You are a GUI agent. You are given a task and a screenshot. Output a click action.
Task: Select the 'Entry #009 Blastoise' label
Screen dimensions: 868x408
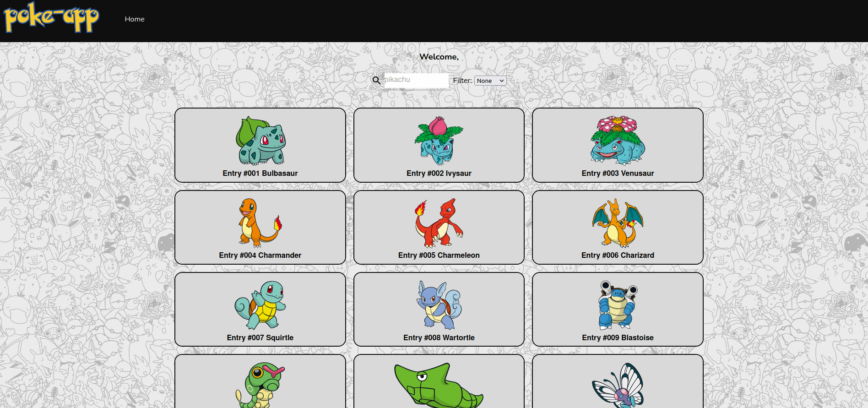[618, 337]
